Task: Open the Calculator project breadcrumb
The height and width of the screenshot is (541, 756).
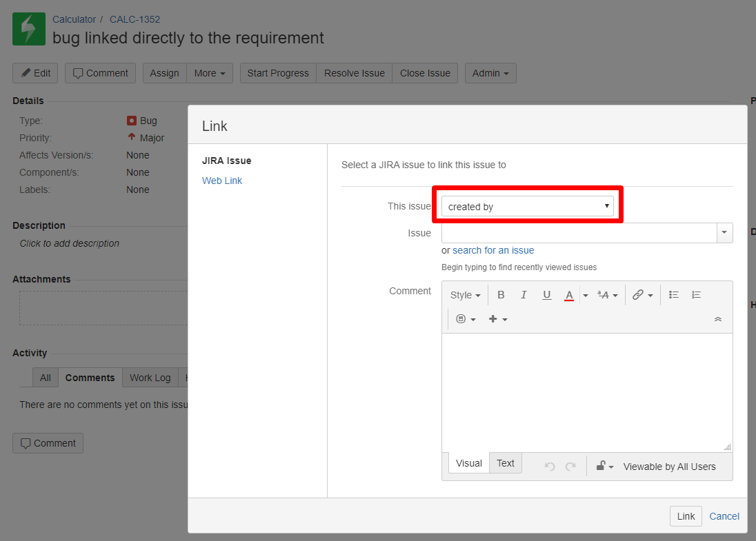Action: click(74, 19)
